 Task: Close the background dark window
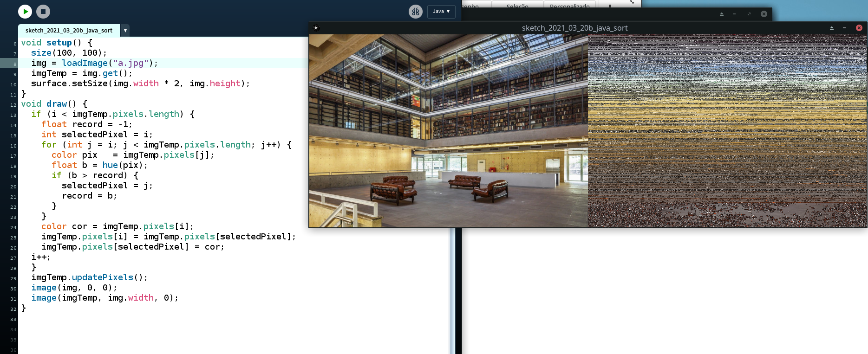(764, 14)
